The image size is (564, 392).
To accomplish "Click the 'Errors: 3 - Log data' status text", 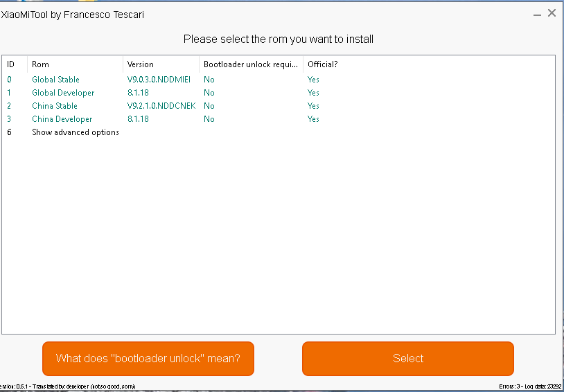I will pyautogui.click(x=531, y=386).
